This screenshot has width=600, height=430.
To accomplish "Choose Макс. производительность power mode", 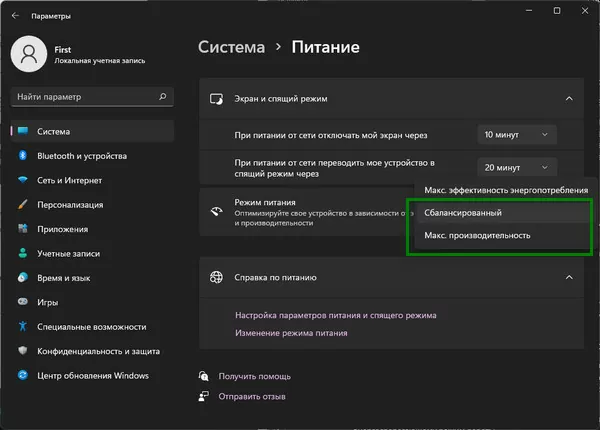I will [x=477, y=236].
